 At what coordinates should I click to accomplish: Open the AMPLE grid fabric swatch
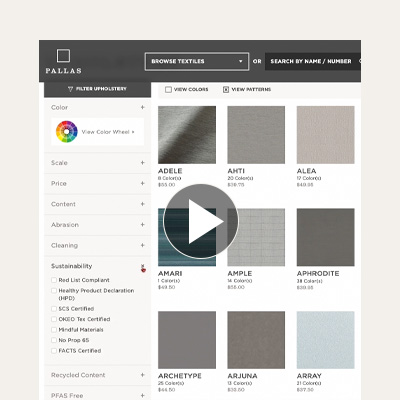pos(256,237)
